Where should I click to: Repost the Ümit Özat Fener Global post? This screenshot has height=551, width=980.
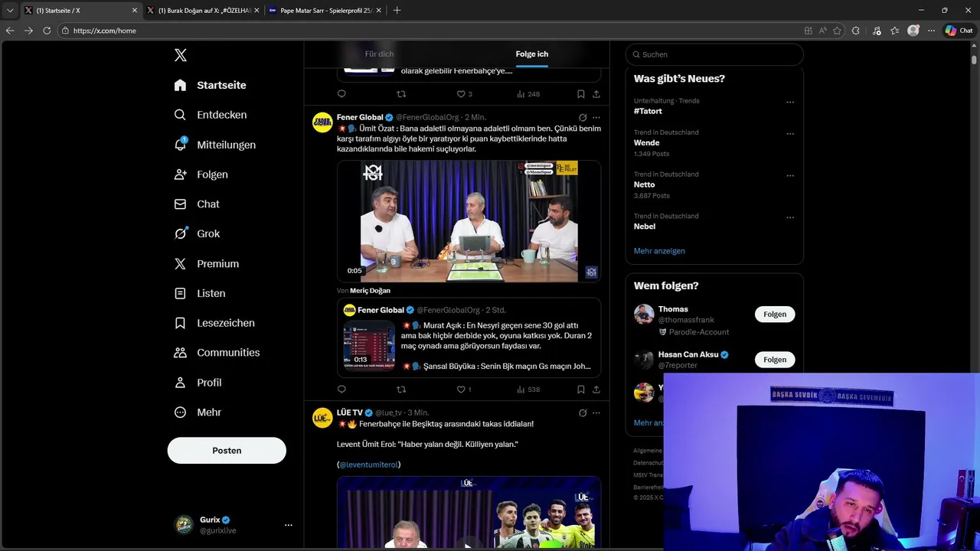401,390
